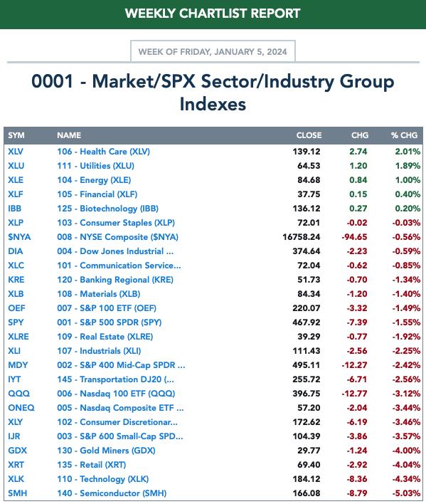Image resolution: width=426 pixels, height=504 pixels.
Task: Select the 105 - Financial (XLF) entry
Action: [x=97, y=194]
